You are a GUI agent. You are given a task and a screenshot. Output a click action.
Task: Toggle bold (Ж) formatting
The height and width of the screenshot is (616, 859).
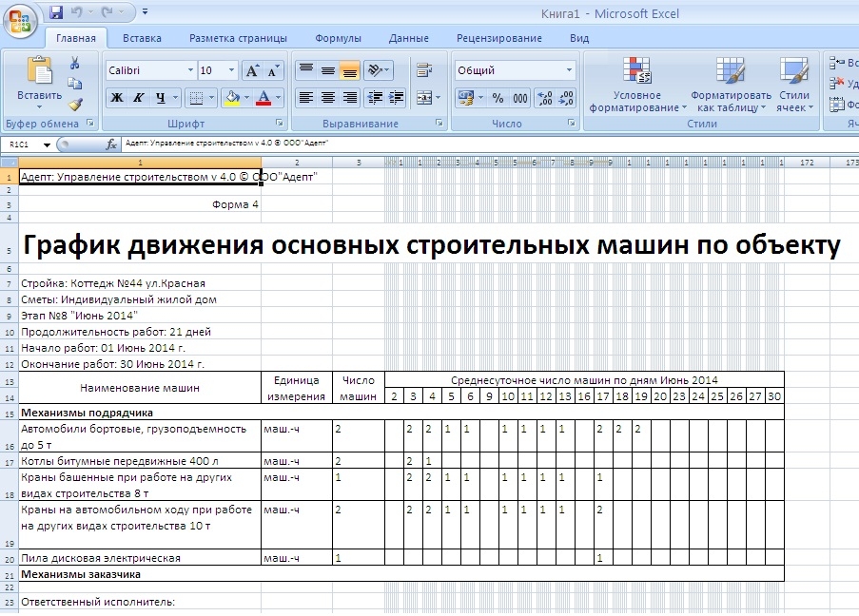click(x=117, y=98)
